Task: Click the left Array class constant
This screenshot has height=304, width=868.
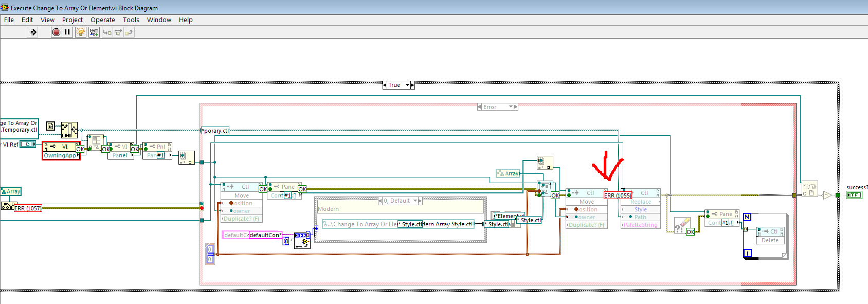Action: point(11,191)
